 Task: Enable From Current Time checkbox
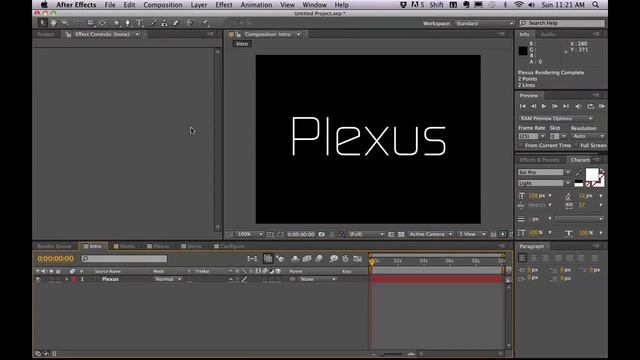coord(521,145)
